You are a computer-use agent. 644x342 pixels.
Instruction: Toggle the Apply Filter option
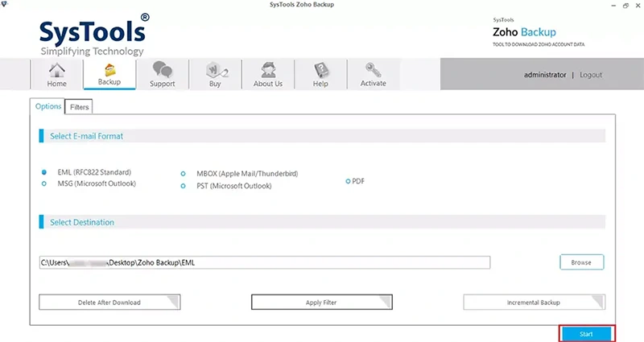(x=321, y=303)
